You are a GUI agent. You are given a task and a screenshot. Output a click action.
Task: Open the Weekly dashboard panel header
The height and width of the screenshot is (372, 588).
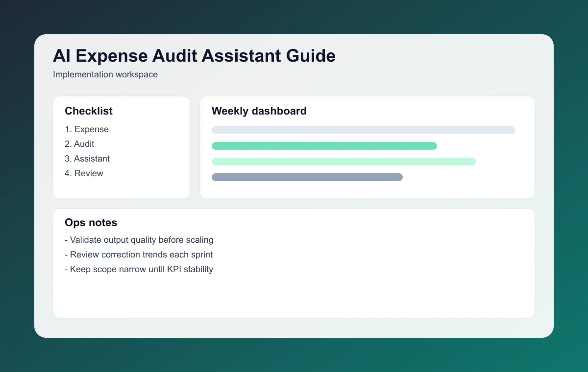coord(259,111)
